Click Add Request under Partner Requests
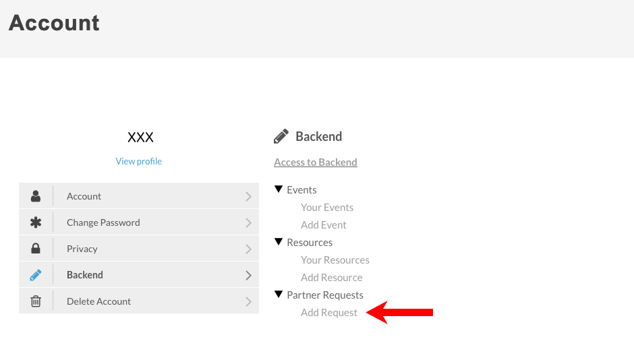This screenshot has height=364, width=634. pyautogui.click(x=329, y=313)
